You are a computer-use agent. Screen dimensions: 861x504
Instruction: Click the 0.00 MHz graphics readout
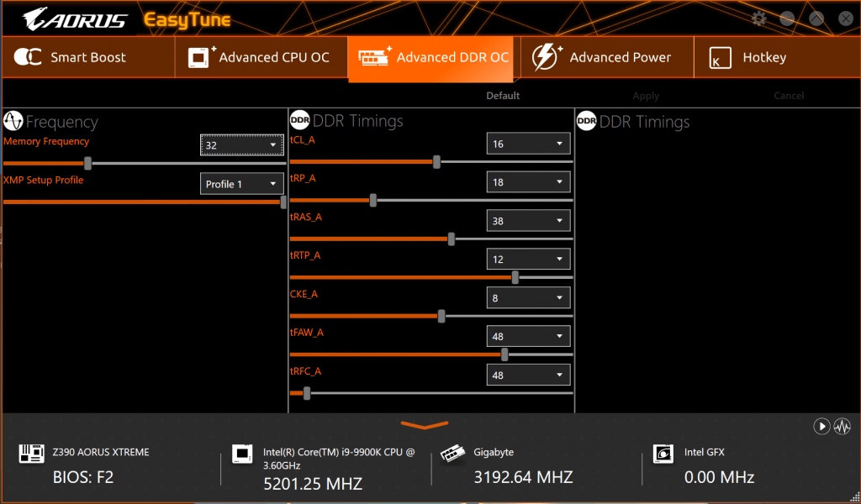coord(720,477)
